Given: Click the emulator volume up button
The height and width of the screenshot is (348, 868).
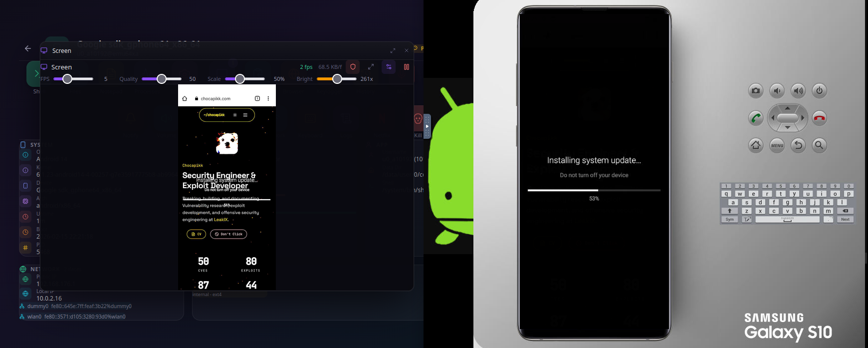Looking at the screenshot, I should tap(798, 91).
